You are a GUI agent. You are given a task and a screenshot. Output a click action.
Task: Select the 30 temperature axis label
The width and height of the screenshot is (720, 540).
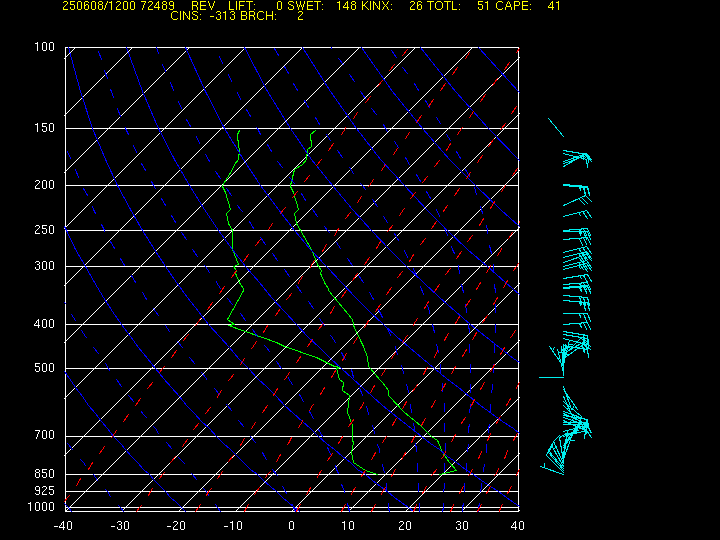tap(462, 526)
